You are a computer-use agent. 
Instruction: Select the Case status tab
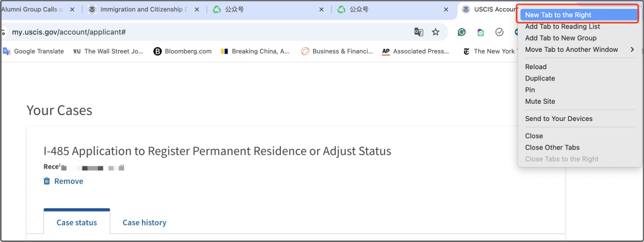[77, 222]
